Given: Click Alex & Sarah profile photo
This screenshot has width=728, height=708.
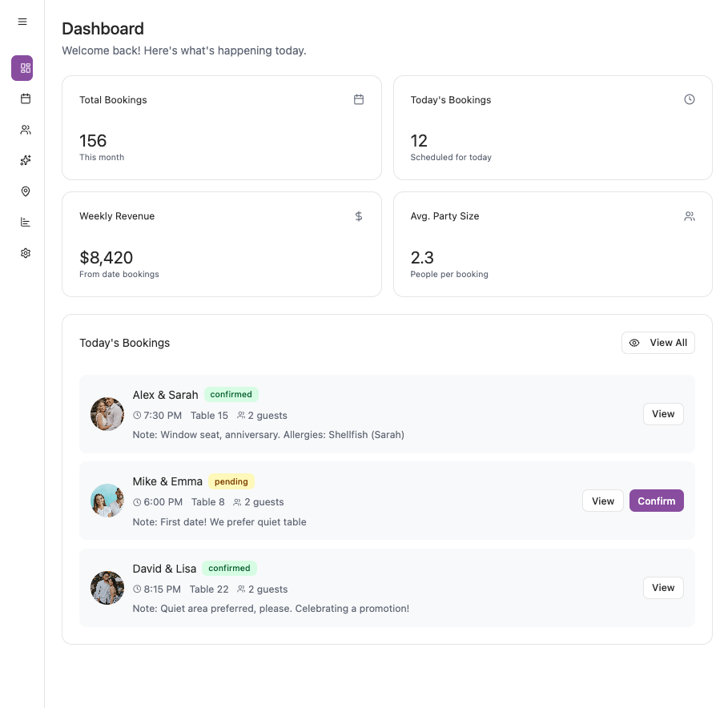Looking at the screenshot, I should coord(107,414).
